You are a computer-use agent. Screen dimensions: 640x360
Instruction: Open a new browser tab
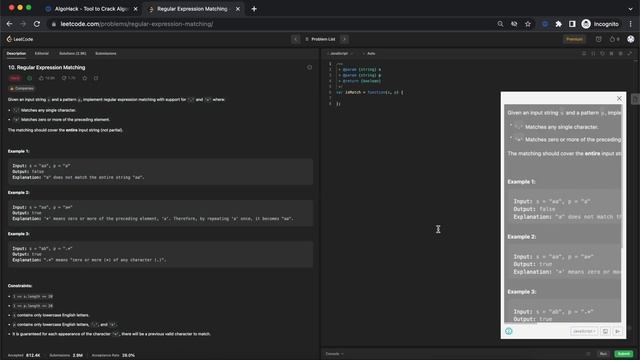click(x=254, y=9)
